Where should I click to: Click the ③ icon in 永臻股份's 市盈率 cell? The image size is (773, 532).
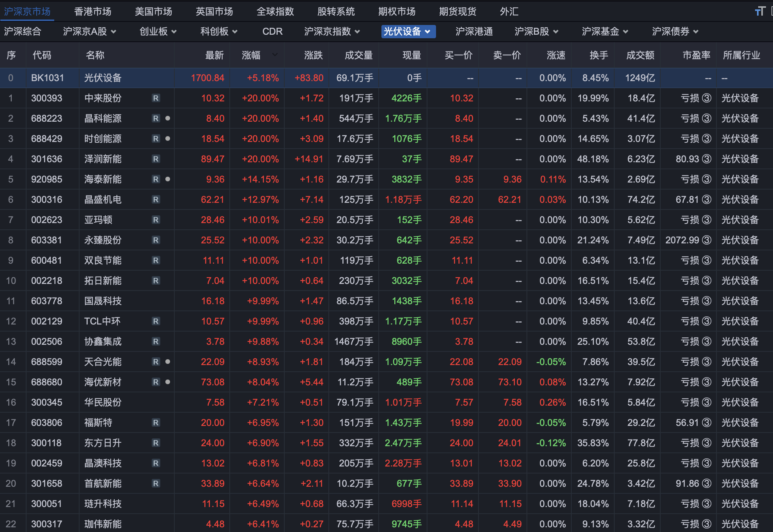(707, 240)
